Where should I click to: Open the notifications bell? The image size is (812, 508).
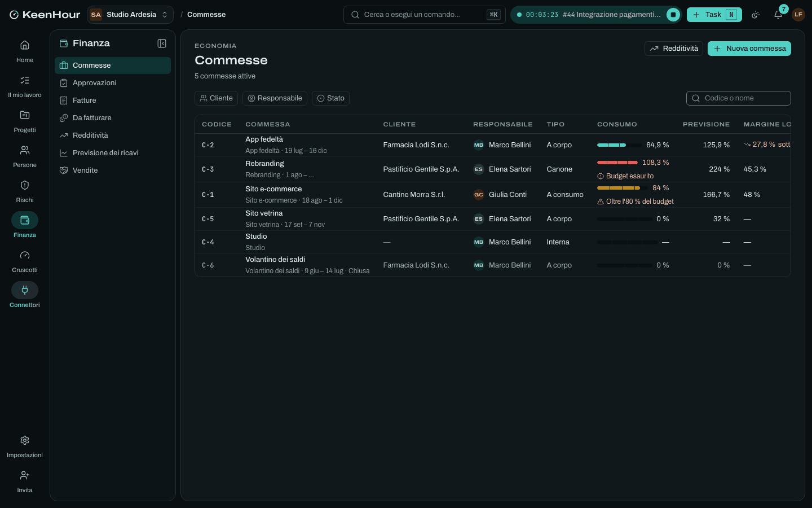tap(778, 15)
